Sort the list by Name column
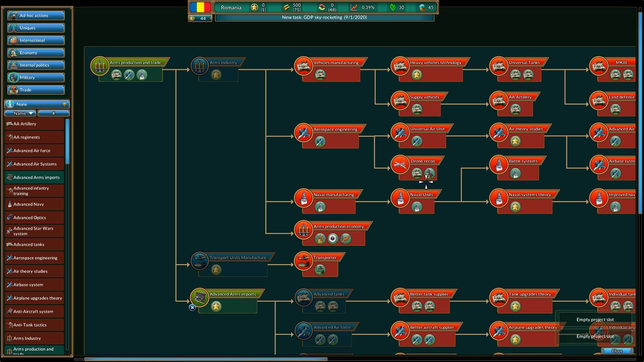This screenshot has width=644, height=362. tap(20, 113)
